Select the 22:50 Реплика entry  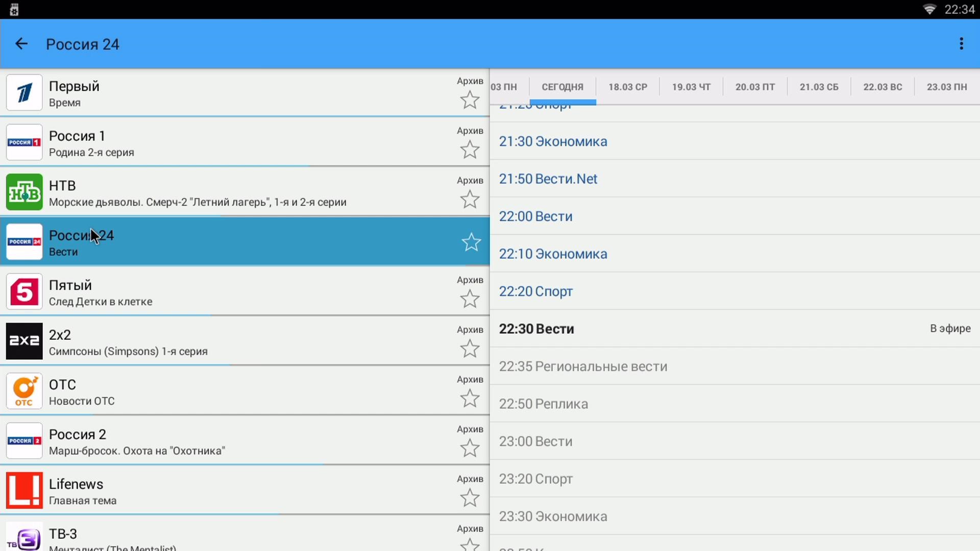coord(734,404)
